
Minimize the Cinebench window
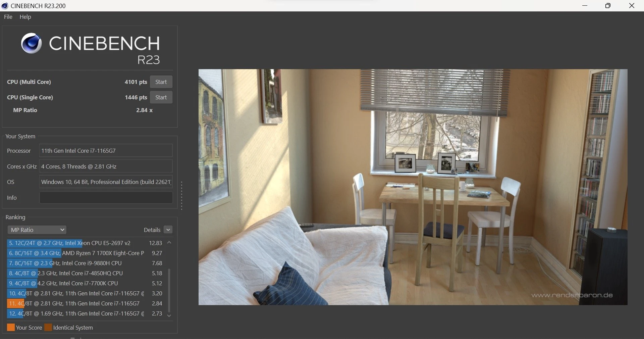coord(585,6)
